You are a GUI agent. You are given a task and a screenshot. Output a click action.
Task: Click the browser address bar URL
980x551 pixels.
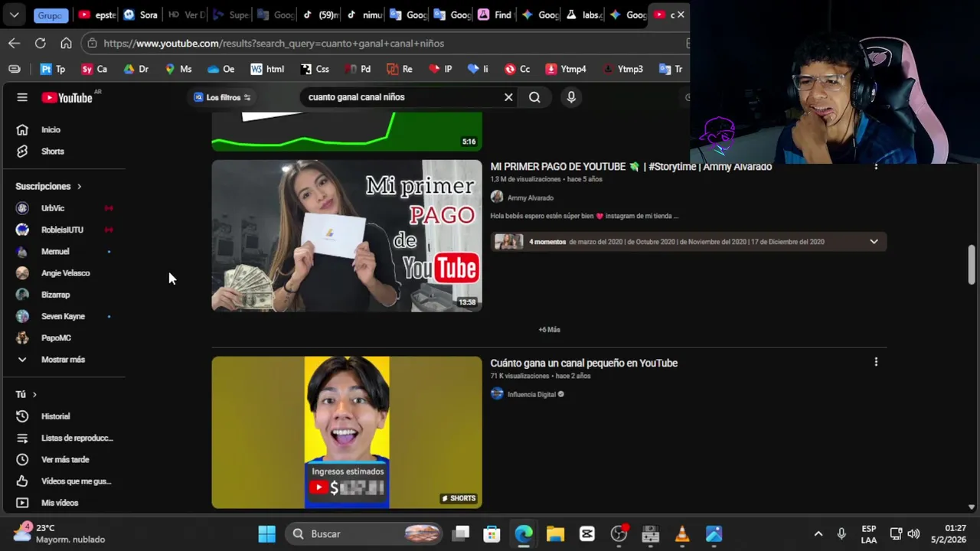click(x=273, y=44)
